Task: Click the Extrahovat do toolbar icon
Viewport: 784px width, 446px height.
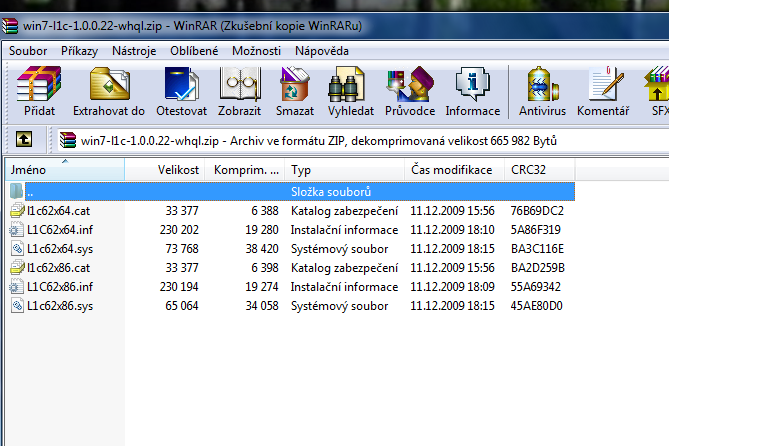Action: coord(109,84)
